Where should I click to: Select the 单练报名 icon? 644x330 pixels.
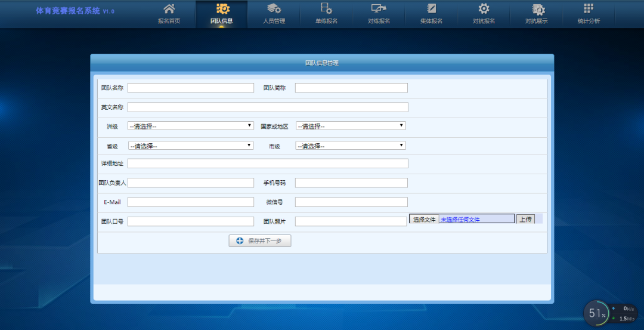click(326, 9)
